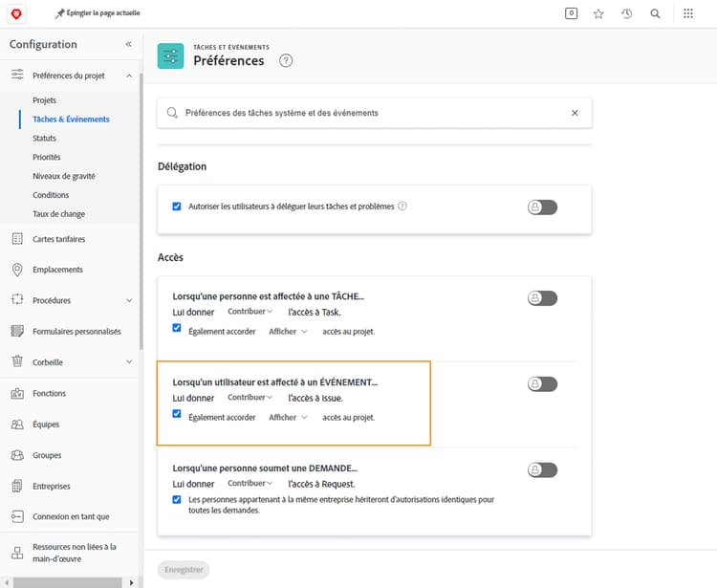Open Contribuer dropdown for Task access
The image size is (717, 588).
pyautogui.click(x=250, y=312)
